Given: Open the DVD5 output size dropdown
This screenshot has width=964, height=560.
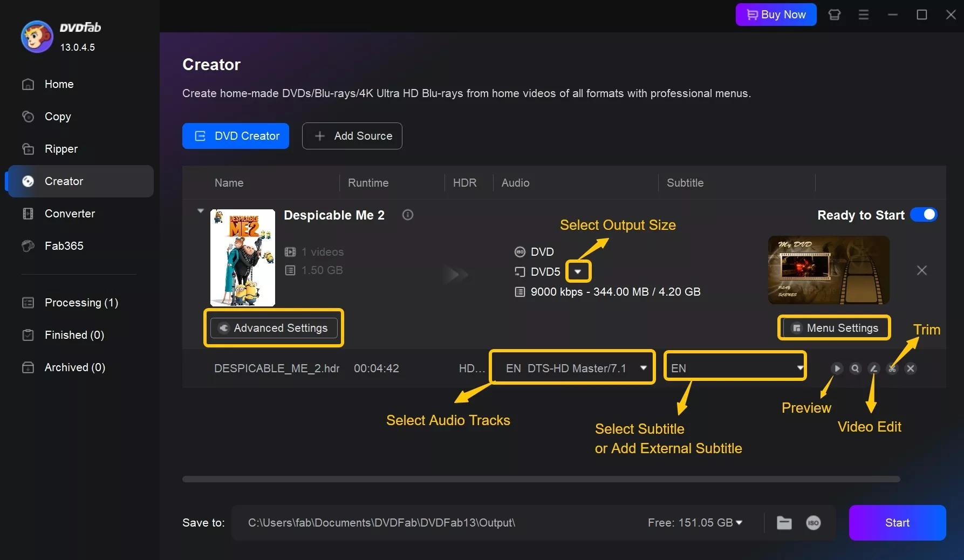Looking at the screenshot, I should pos(578,271).
